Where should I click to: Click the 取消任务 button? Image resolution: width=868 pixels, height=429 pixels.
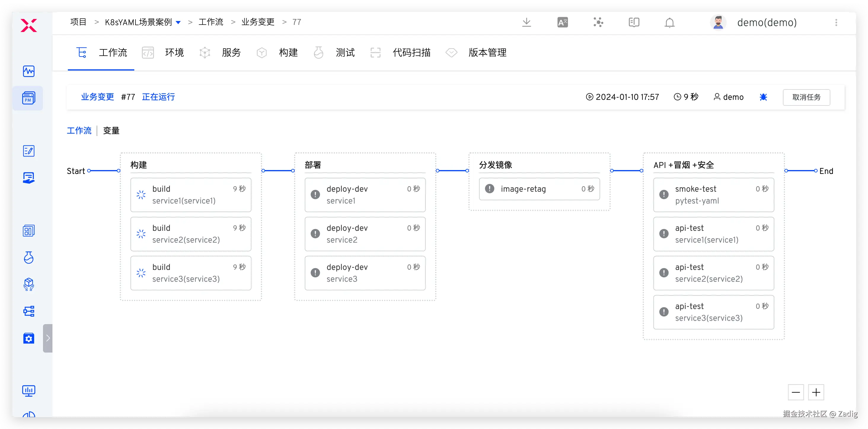point(806,97)
